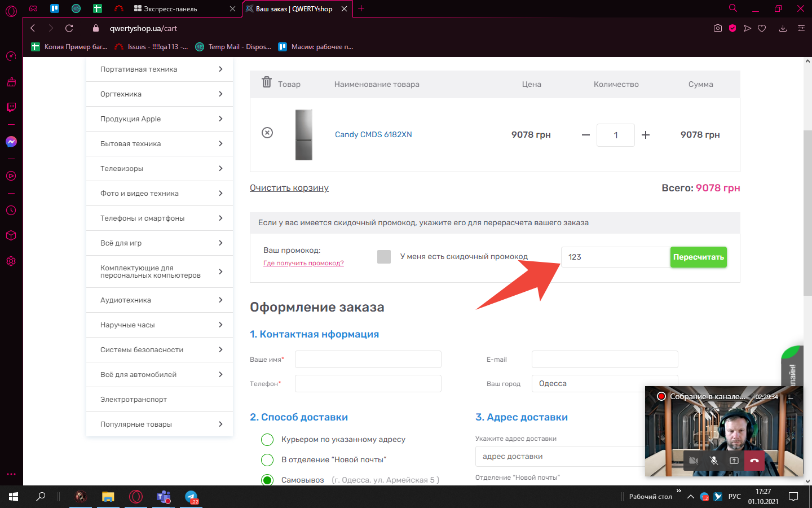Increase product quantity with plus button
This screenshot has width=812, height=508.
[x=646, y=135]
